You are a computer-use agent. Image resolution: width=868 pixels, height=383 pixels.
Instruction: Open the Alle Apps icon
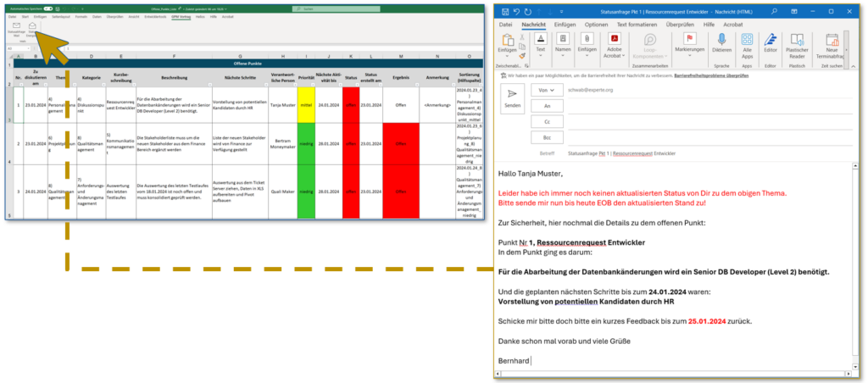pyautogui.click(x=747, y=39)
